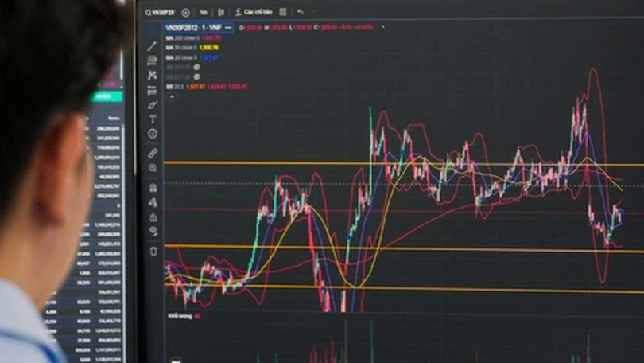This screenshot has height=363, width=644.
Task: Select the crosshair cursor tool
Action: pyautogui.click(x=153, y=32)
